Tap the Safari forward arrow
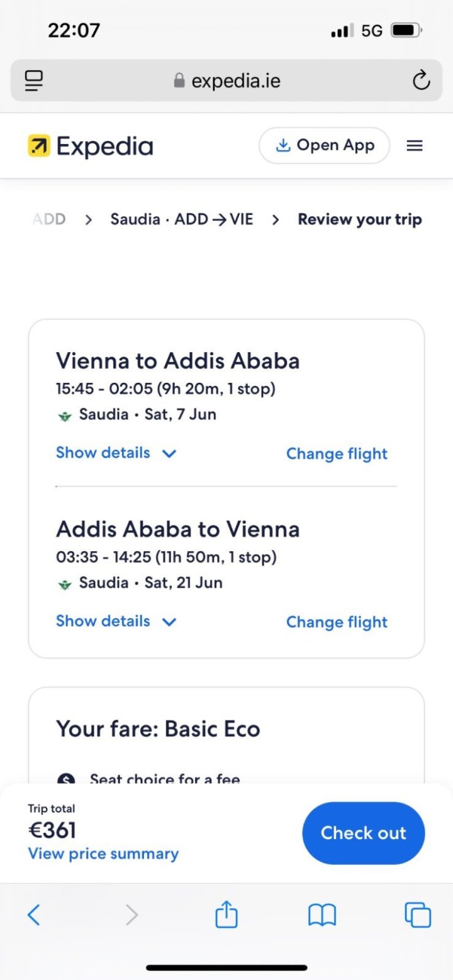This screenshot has width=453, height=980. [131, 915]
